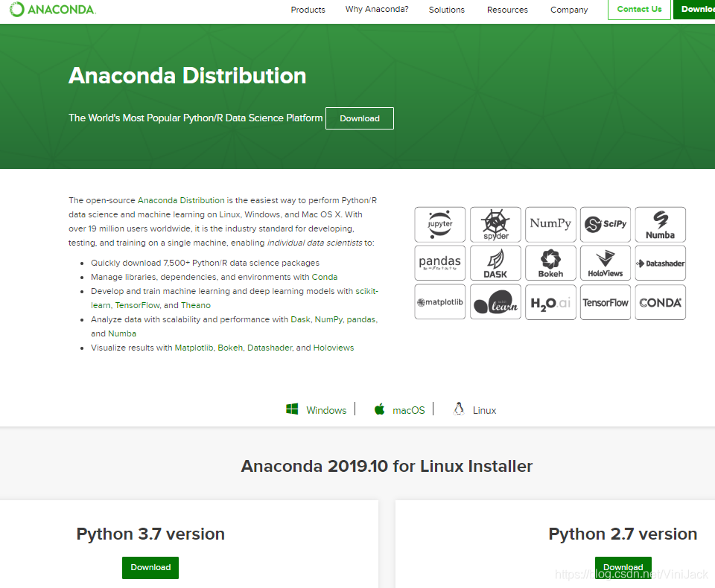
Task: Open the Resources menu
Action: (x=507, y=10)
